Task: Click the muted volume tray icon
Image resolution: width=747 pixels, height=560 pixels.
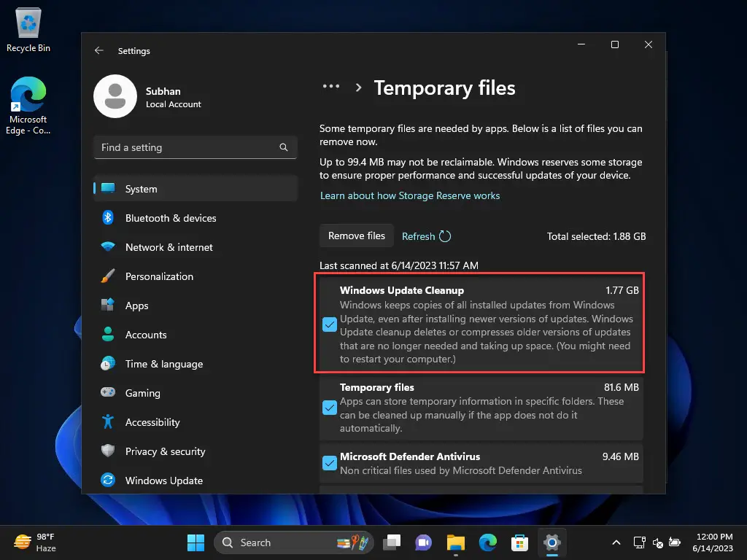Action: tap(658, 542)
